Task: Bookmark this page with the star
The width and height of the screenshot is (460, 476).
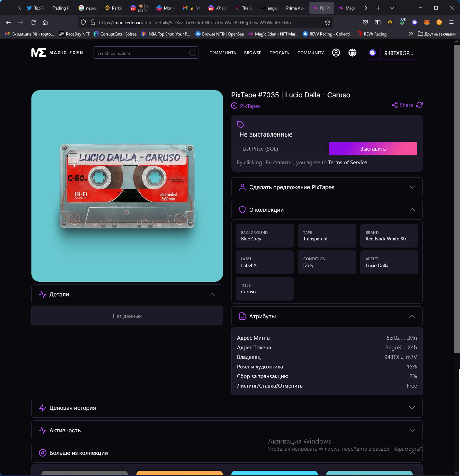Action: (x=327, y=23)
